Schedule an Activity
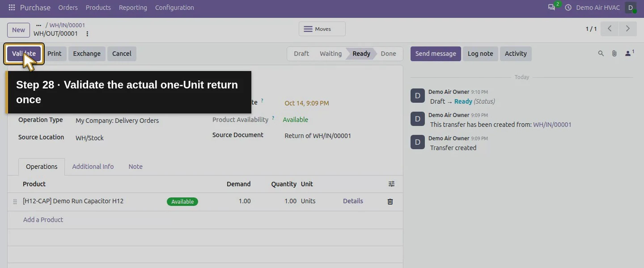 (516, 54)
